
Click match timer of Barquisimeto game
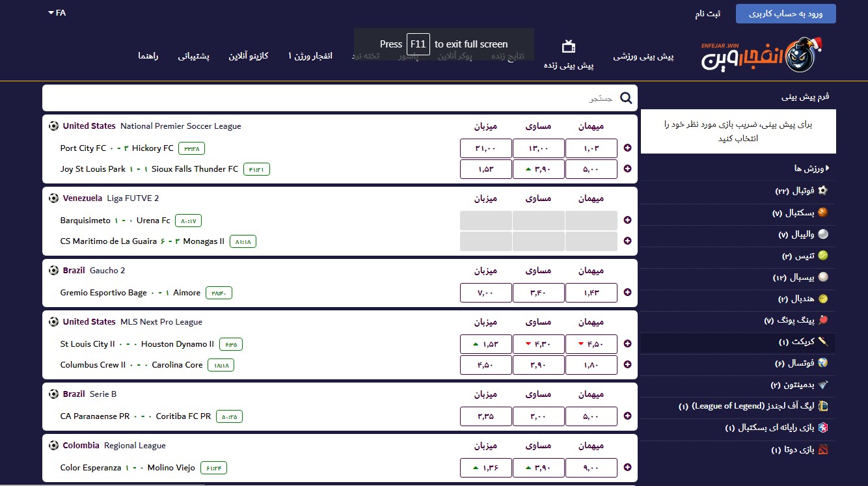(189, 221)
